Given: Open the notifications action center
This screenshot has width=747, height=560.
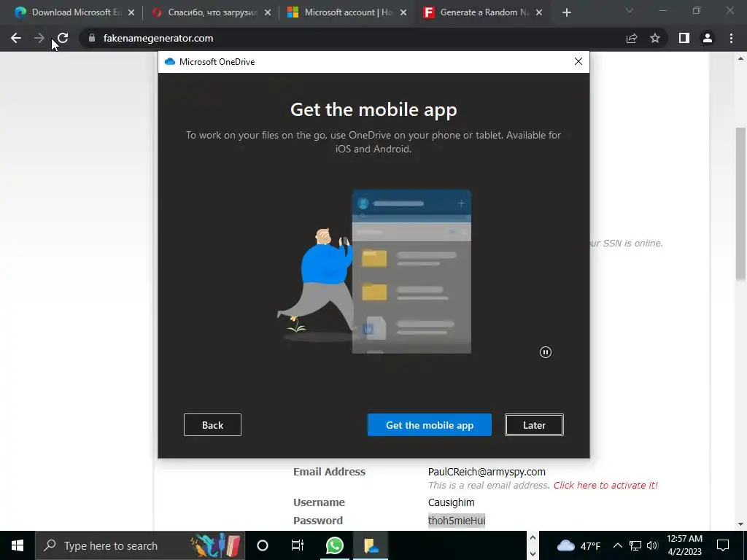Looking at the screenshot, I should pos(723,545).
